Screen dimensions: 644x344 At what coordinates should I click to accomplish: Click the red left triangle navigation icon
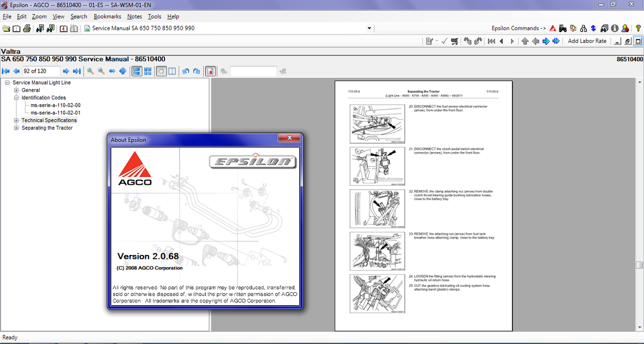coord(502,41)
